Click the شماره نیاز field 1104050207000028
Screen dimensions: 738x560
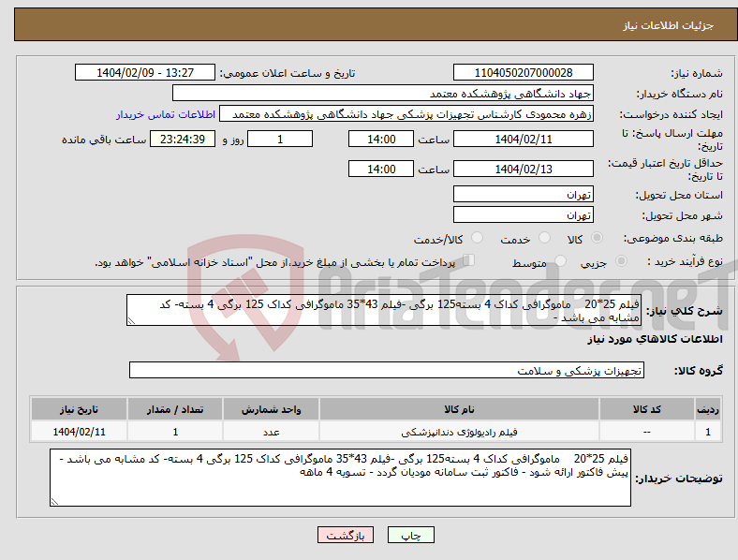pos(524,72)
